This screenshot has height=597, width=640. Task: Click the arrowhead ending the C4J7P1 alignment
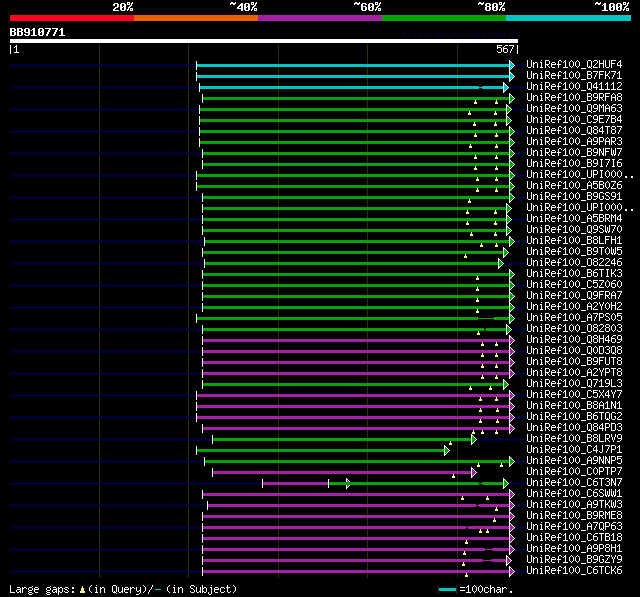coord(447,450)
